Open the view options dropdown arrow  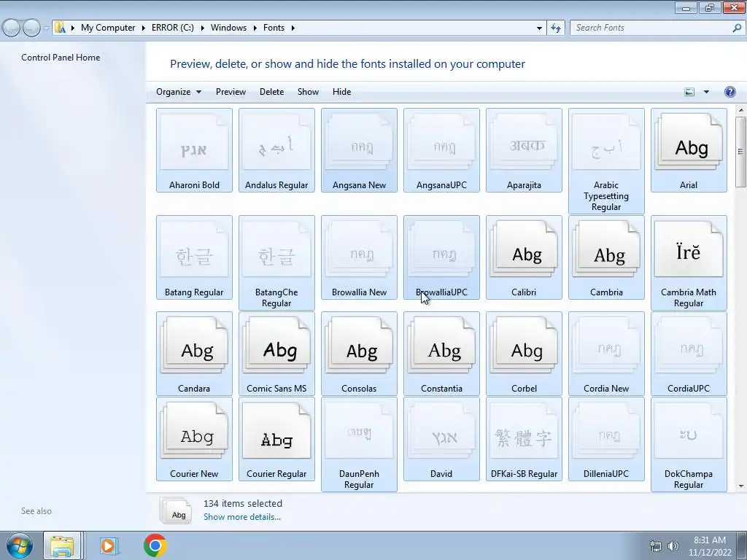coord(706,92)
